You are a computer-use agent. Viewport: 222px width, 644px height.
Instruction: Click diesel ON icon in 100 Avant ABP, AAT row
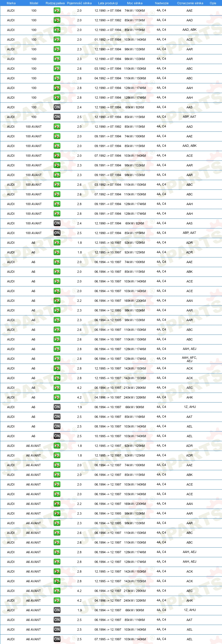pyautogui.click(x=57, y=233)
